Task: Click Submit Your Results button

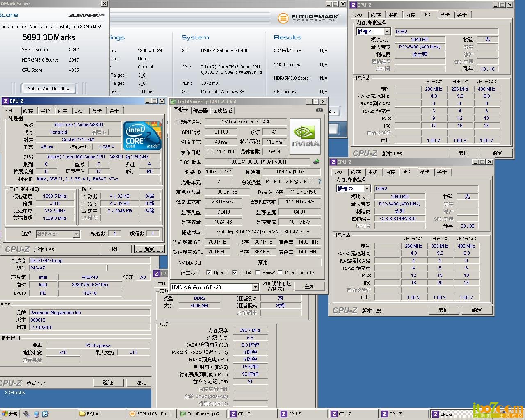Action: [x=49, y=88]
